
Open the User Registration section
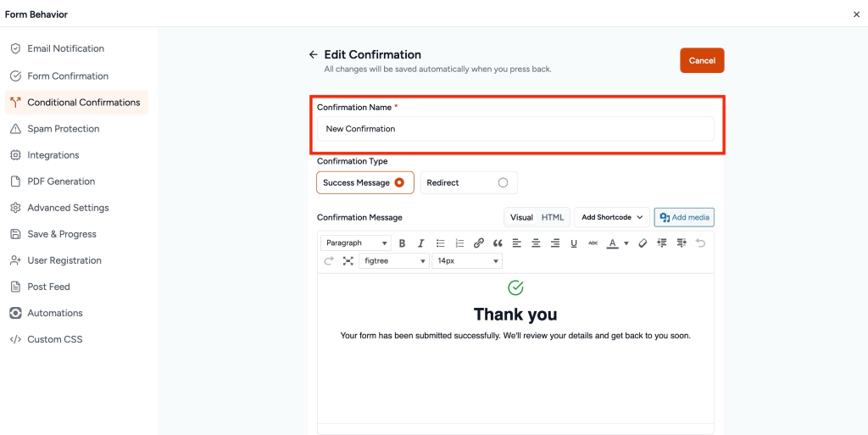(76, 260)
